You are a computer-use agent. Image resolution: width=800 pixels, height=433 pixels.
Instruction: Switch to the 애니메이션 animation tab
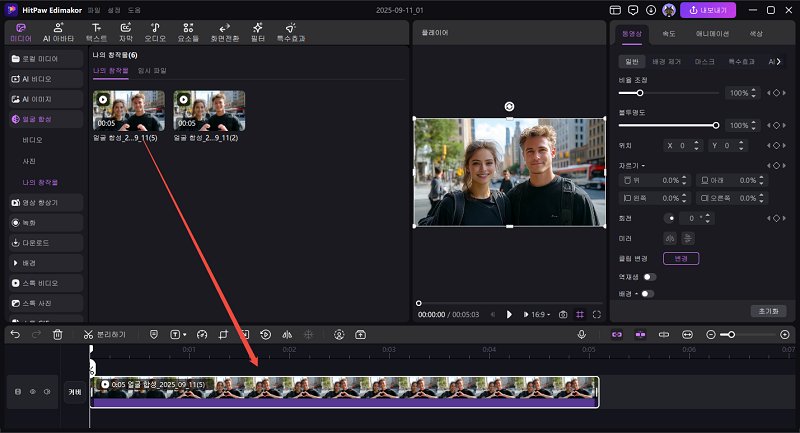[x=712, y=34]
